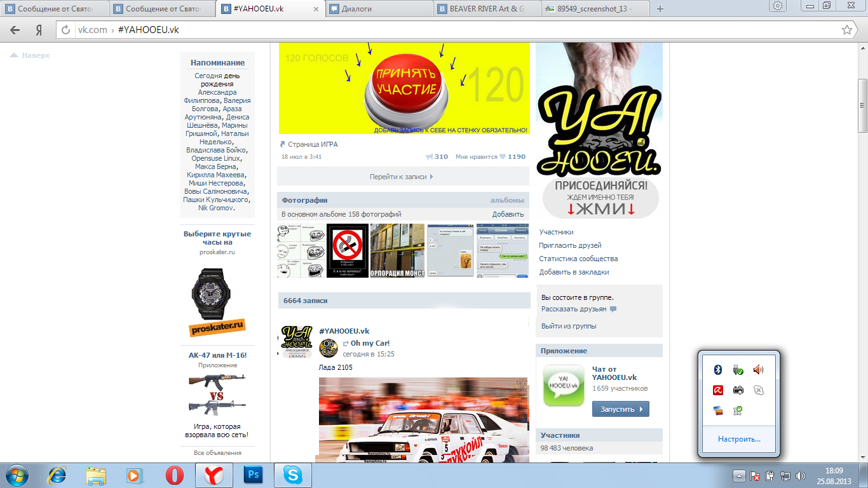868x488 pixels.
Task: Switch to the Диалоги tab
Action: (x=380, y=9)
